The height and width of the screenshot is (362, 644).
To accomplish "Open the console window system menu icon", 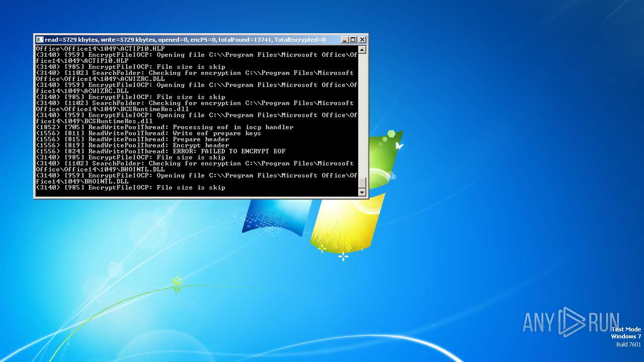I will (x=40, y=40).
